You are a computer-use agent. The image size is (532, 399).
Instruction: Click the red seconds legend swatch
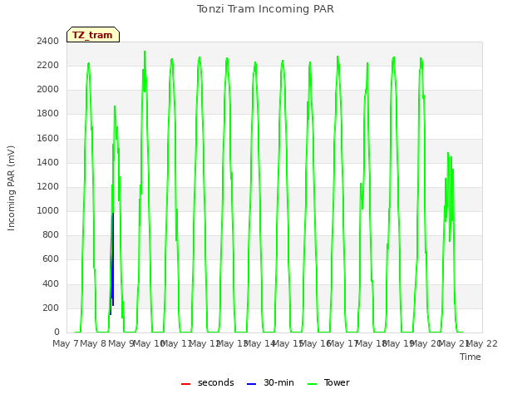(186, 383)
